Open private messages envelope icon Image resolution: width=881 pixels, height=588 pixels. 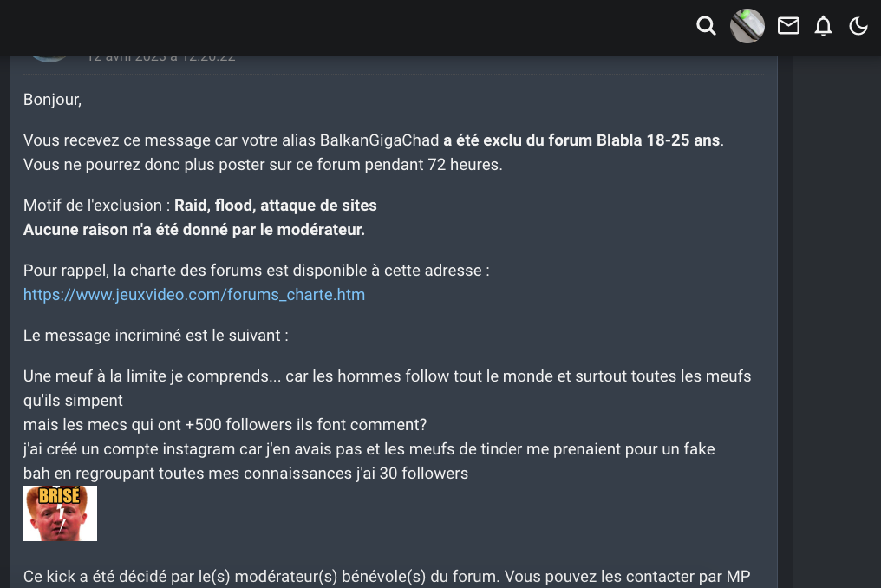788,26
